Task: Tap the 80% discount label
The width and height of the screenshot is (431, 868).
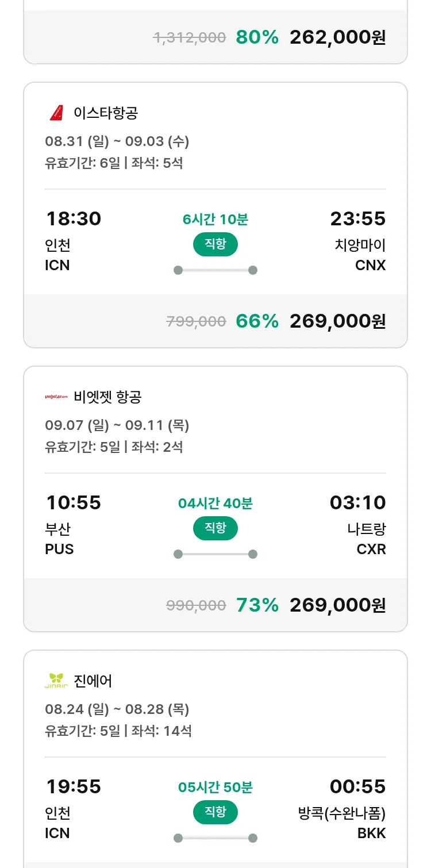Action: coord(257,37)
